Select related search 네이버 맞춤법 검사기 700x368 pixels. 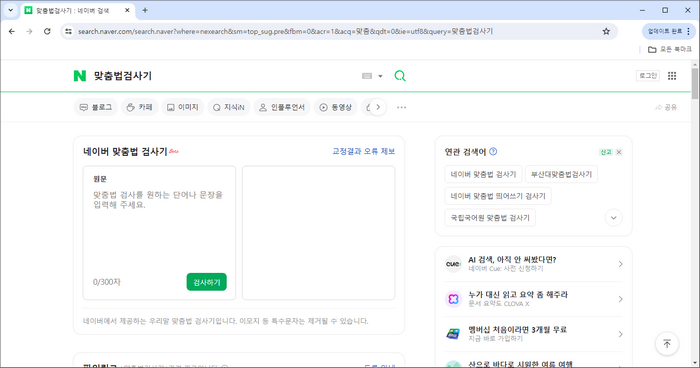483,174
